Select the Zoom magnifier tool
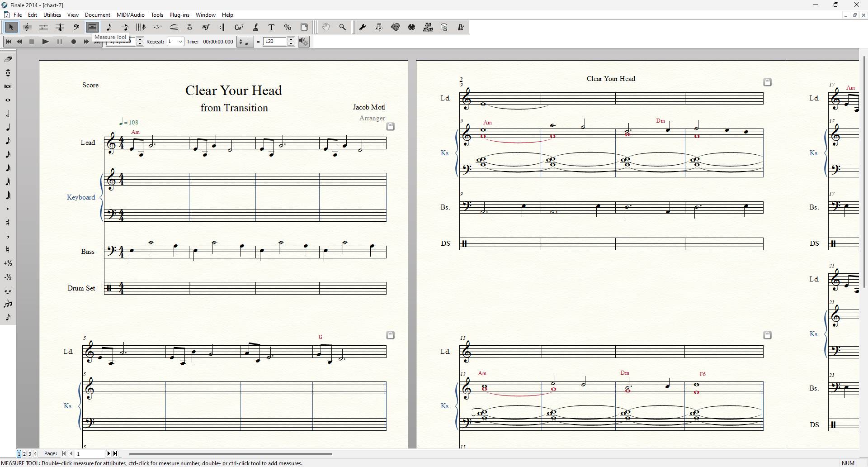868x467 pixels. (342, 28)
